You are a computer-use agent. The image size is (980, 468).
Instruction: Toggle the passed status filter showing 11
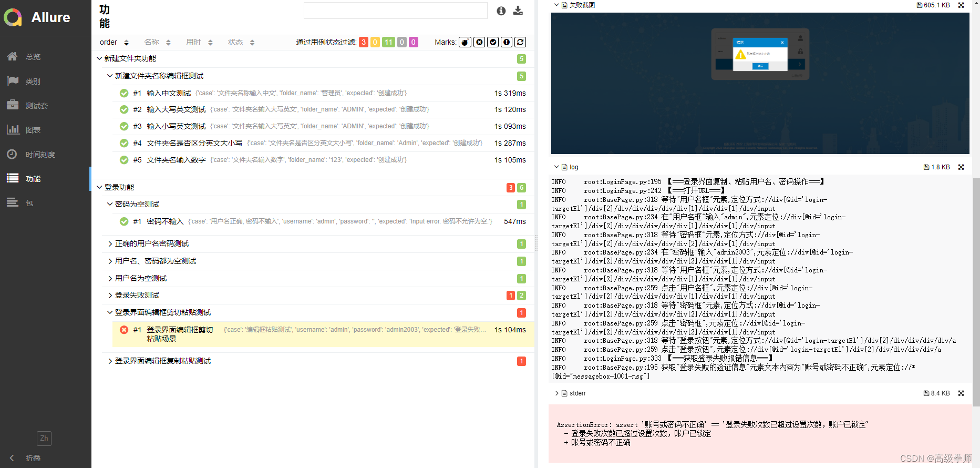click(x=388, y=42)
